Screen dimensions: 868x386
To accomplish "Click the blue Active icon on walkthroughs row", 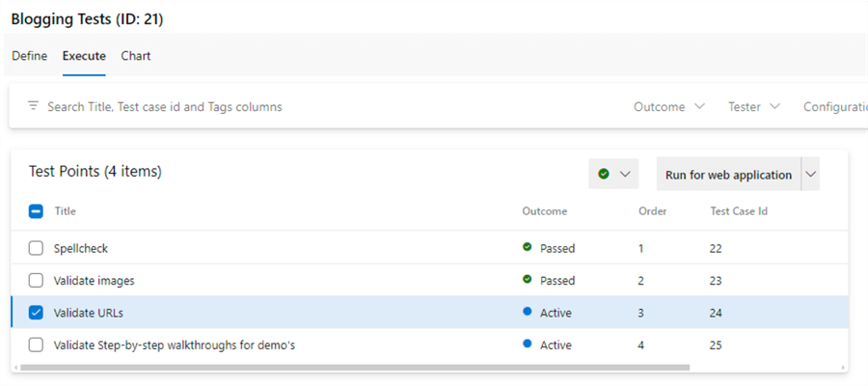I will [x=528, y=345].
